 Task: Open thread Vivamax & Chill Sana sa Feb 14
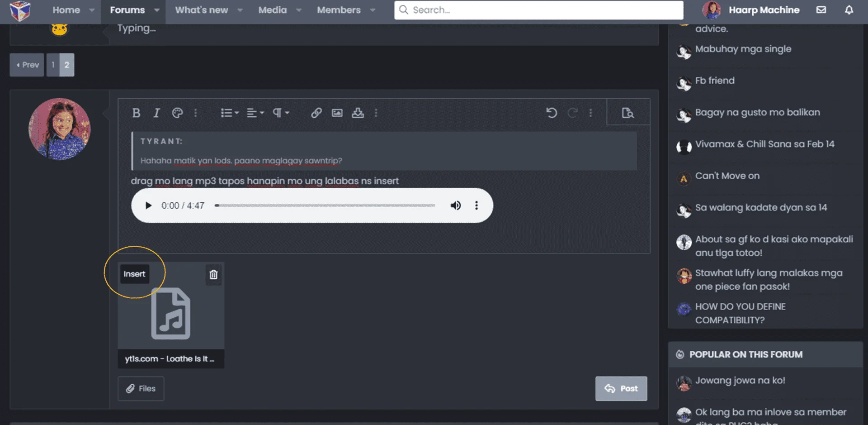765,144
